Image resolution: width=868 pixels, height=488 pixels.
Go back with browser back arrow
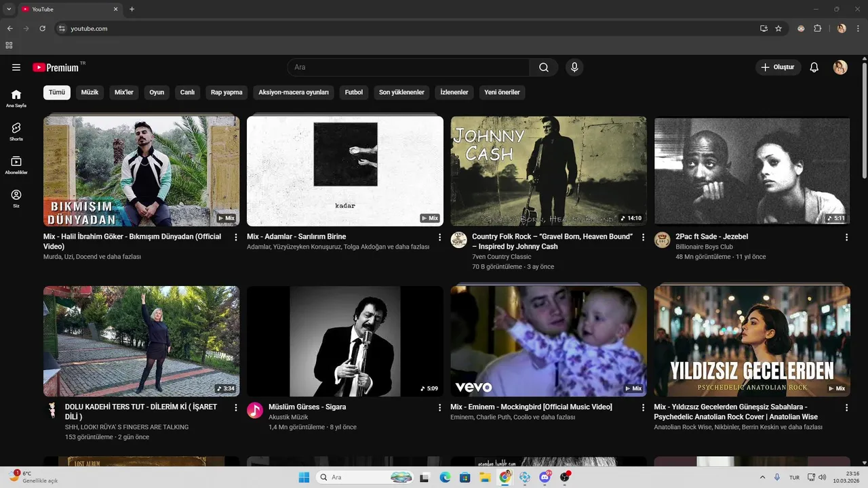point(9,28)
